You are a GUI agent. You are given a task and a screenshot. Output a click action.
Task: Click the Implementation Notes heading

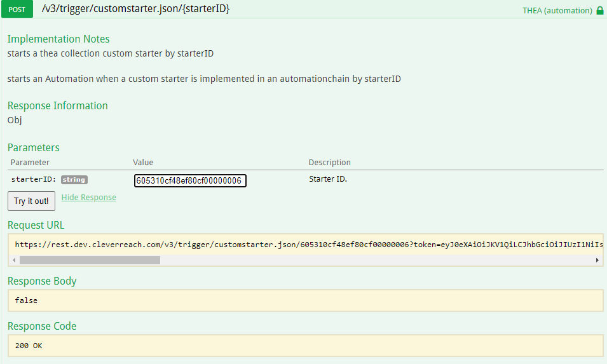[x=58, y=39]
